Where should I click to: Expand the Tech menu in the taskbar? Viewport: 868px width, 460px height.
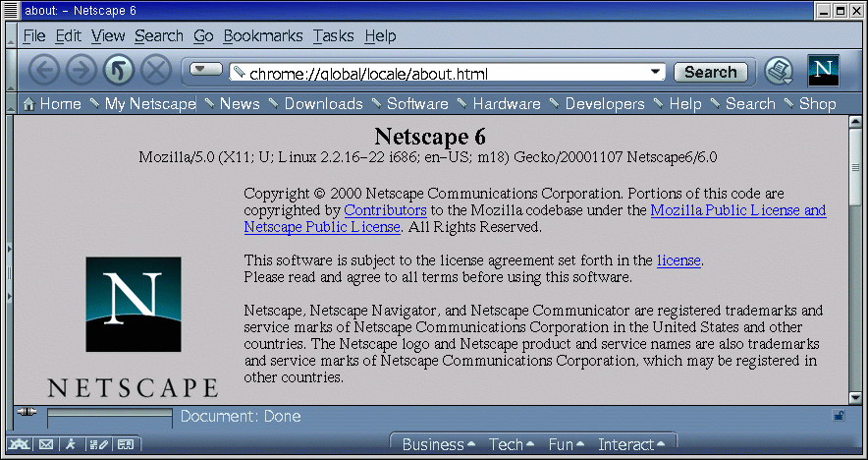point(512,444)
